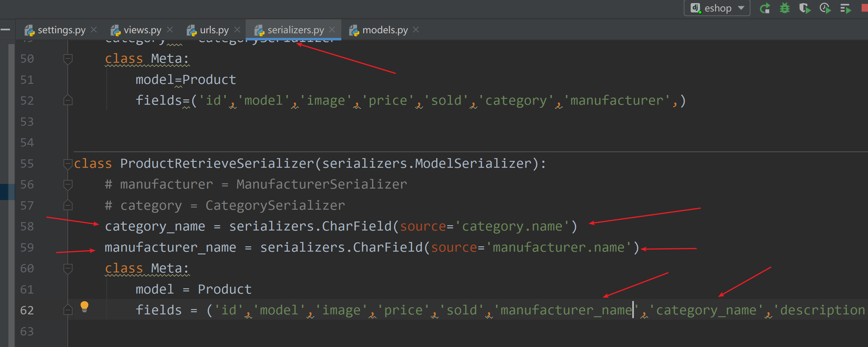This screenshot has width=868, height=347.
Task: Click the 'category.name' string on line 58
Action: 512,226
